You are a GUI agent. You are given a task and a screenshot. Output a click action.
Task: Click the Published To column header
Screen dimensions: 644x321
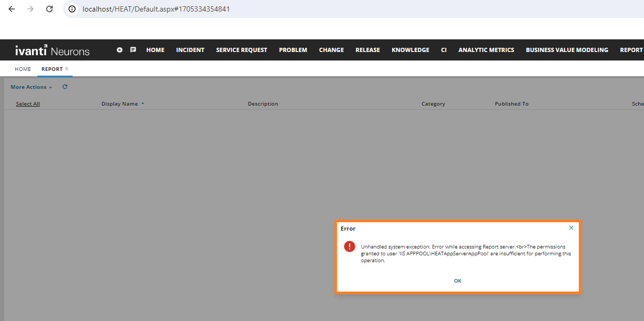coord(511,103)
